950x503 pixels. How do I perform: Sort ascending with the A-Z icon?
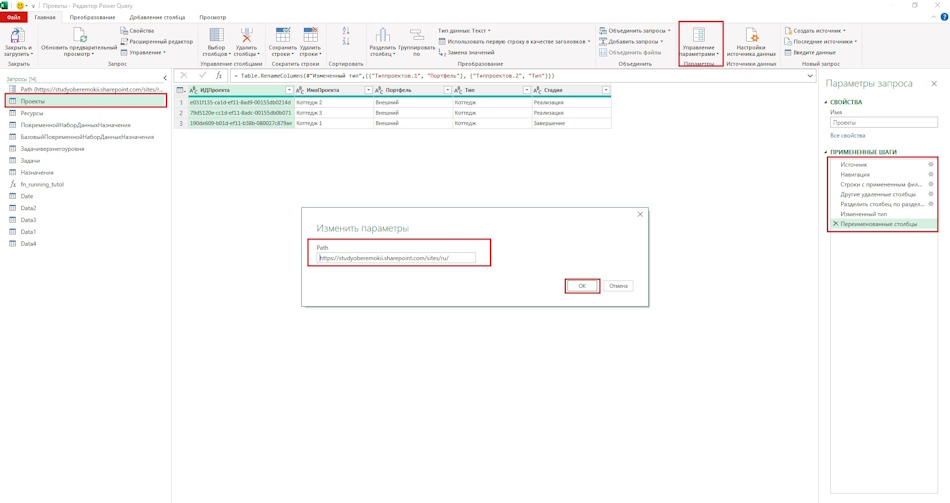(x=346, y=30)
